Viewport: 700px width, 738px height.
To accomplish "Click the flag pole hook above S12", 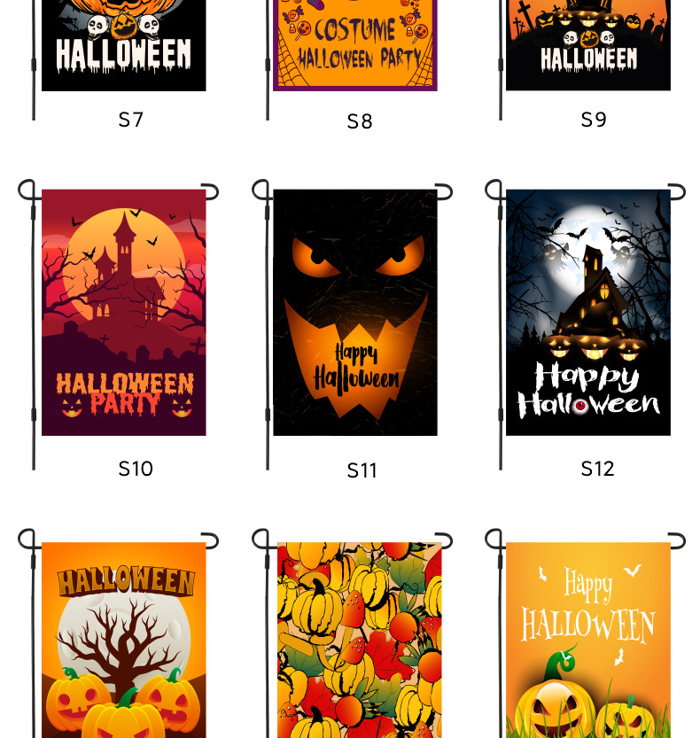I will [676, 192].
